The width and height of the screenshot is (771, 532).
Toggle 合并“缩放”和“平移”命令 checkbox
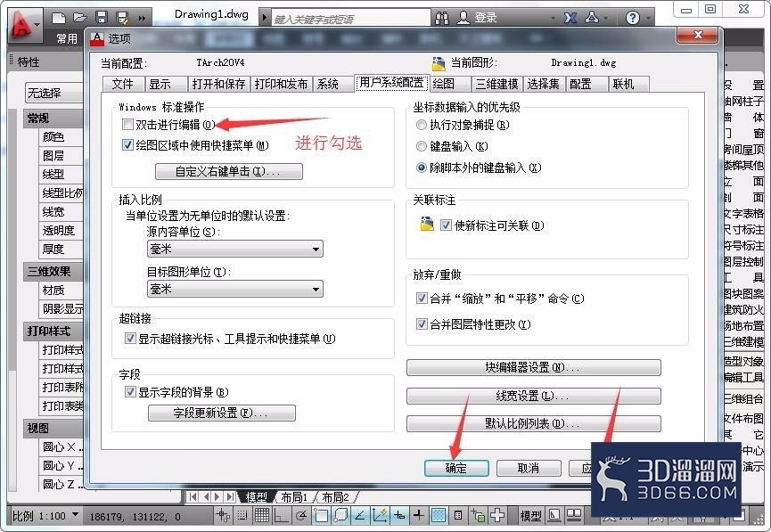tap(422, 298)
